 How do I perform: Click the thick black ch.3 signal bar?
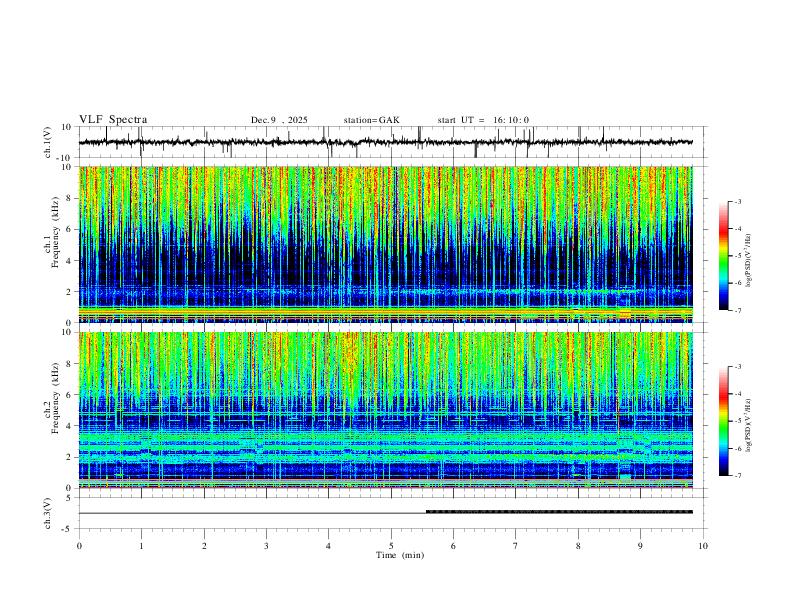click(559, 512)
